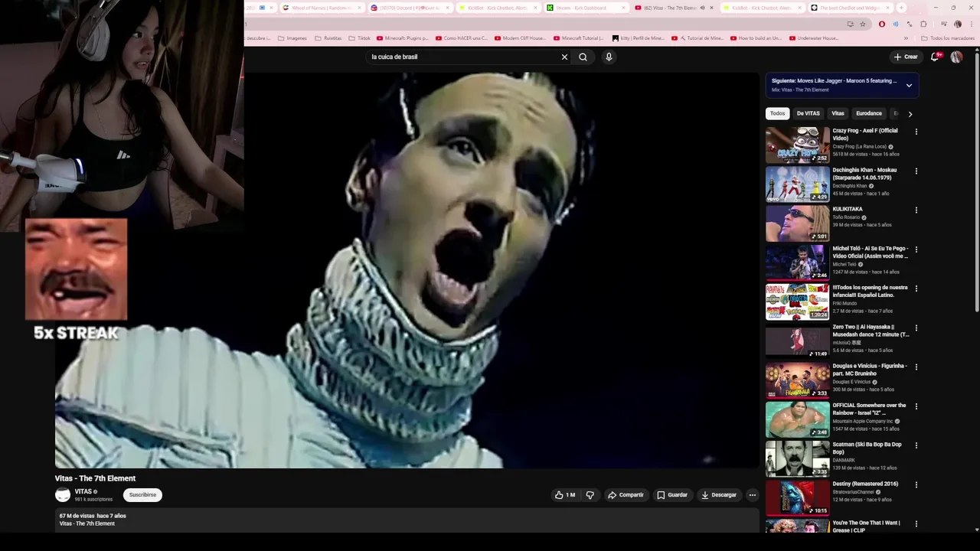Viewport: 980px width, 551px height.
Task: Open the Underwater House bookmark
Action: [x=814, y=37]
